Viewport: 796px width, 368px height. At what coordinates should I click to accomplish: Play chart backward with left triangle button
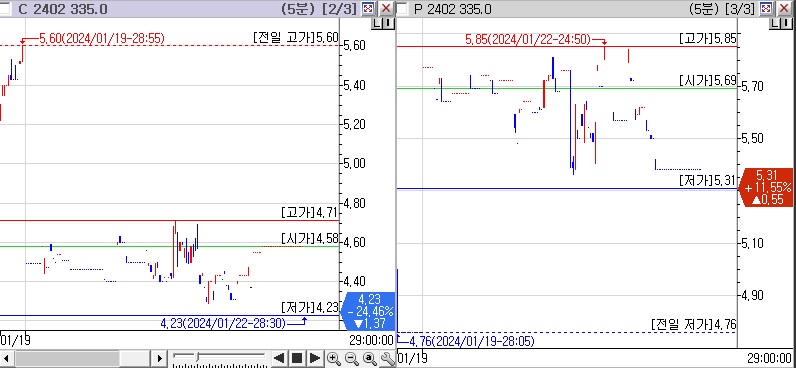[278, 358]
